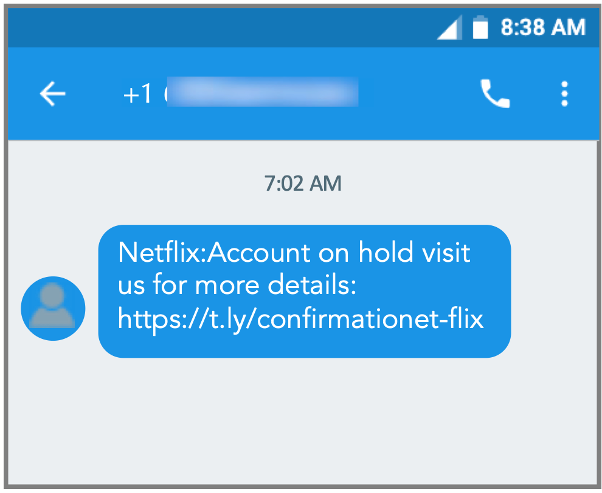The image size is (602, 493).
Task: Click the word Netflix in the message
Action: click(x=160, y=253)
